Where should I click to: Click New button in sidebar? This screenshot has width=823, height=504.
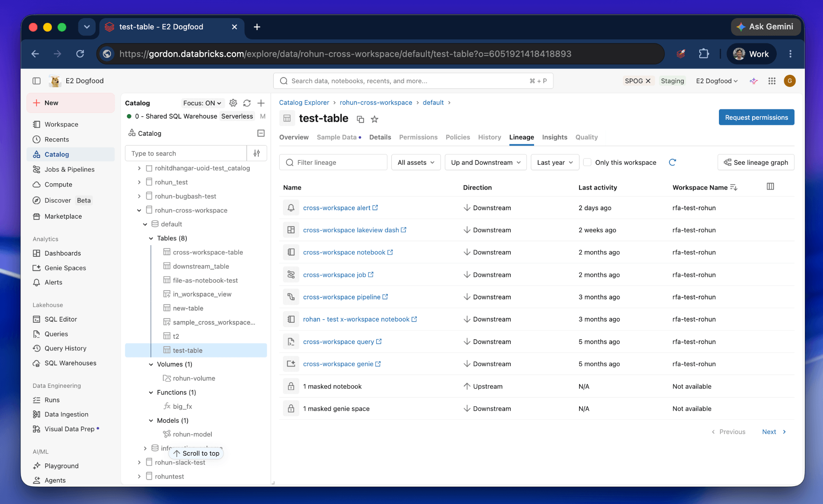tap(71, 103)
